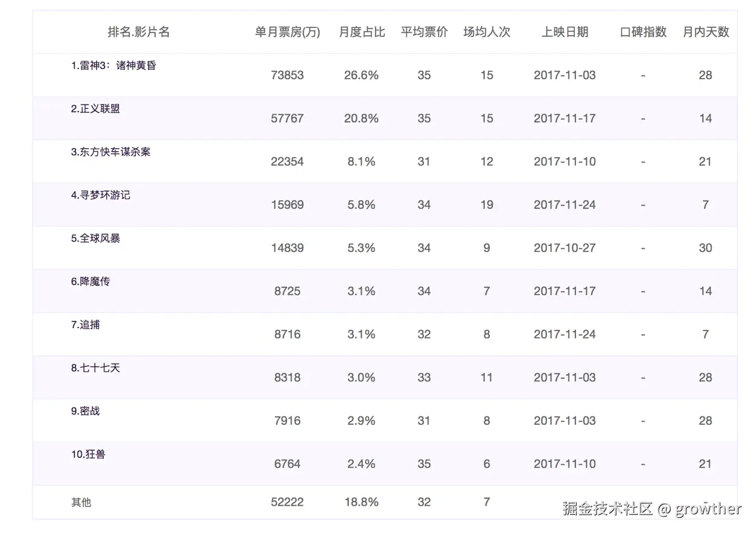
Task: Select box office value 6764
Action: point(287,464)
